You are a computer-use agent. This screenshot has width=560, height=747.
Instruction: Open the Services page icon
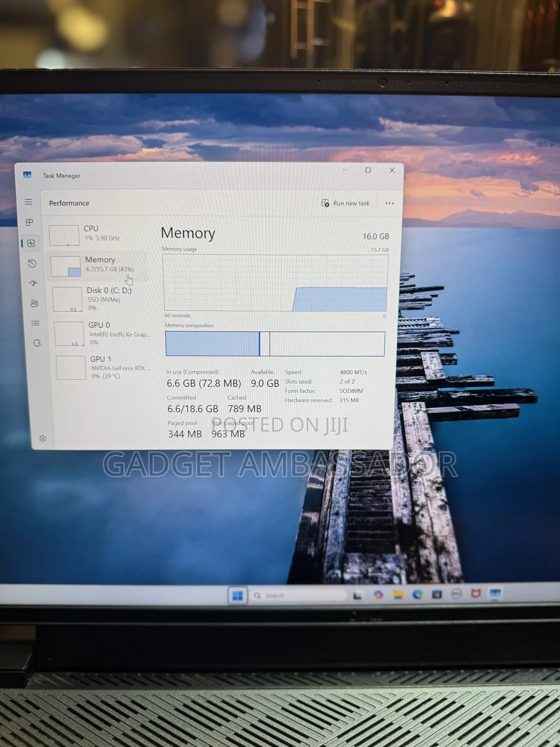[x=37, y=343]
